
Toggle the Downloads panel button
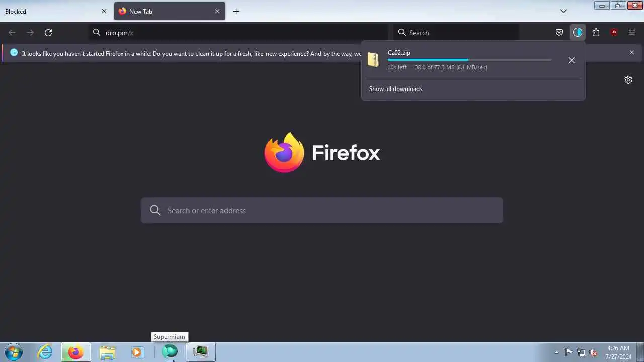click(x=578, y=33)
